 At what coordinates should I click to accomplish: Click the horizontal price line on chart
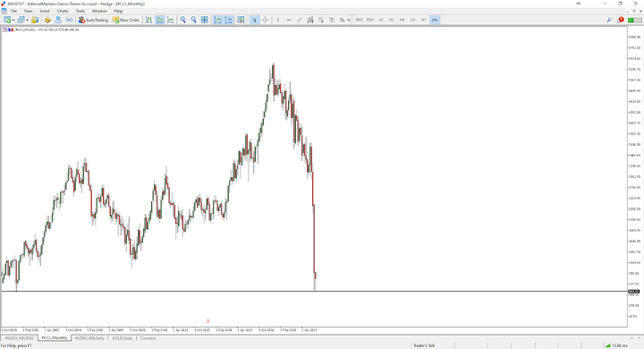pos(315,292)
